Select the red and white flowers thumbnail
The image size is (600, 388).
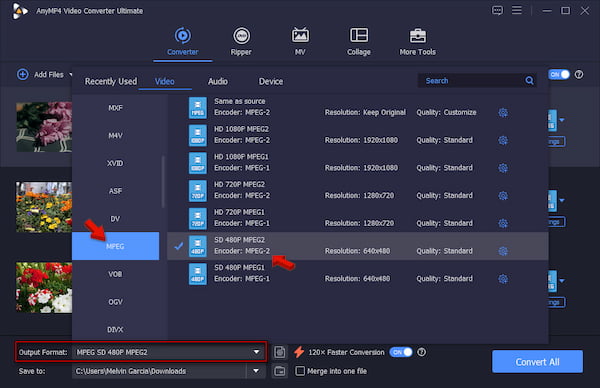[x=44, y=287]
